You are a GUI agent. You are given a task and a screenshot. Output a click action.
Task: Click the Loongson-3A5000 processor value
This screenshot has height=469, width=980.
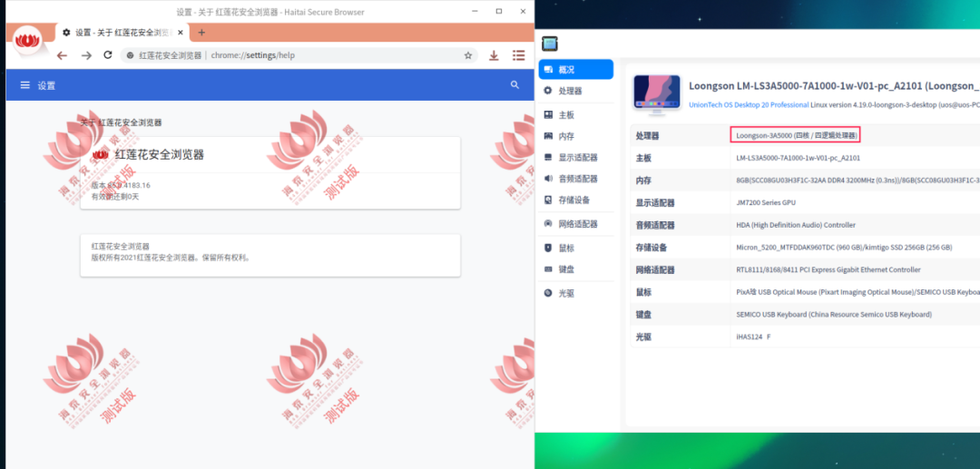point(797,135)
